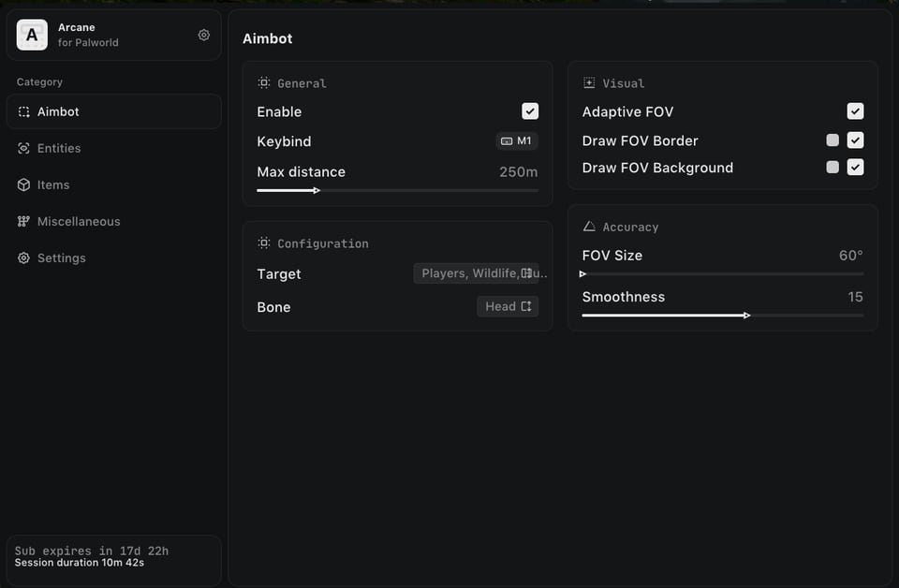This screenshot has height=588, width=899.
Task: Click the Arcane 'A' logo badge
Action: pos(32,35)
